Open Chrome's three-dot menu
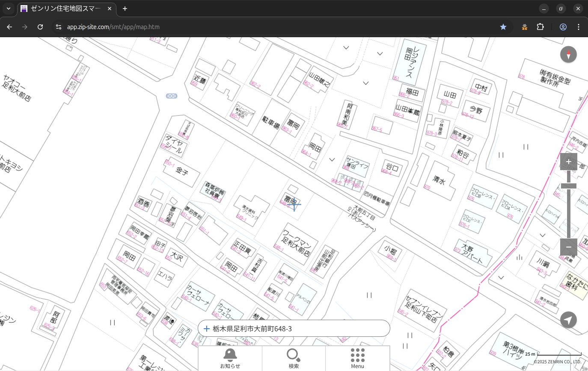588x371 pixels. coord(579,27)
